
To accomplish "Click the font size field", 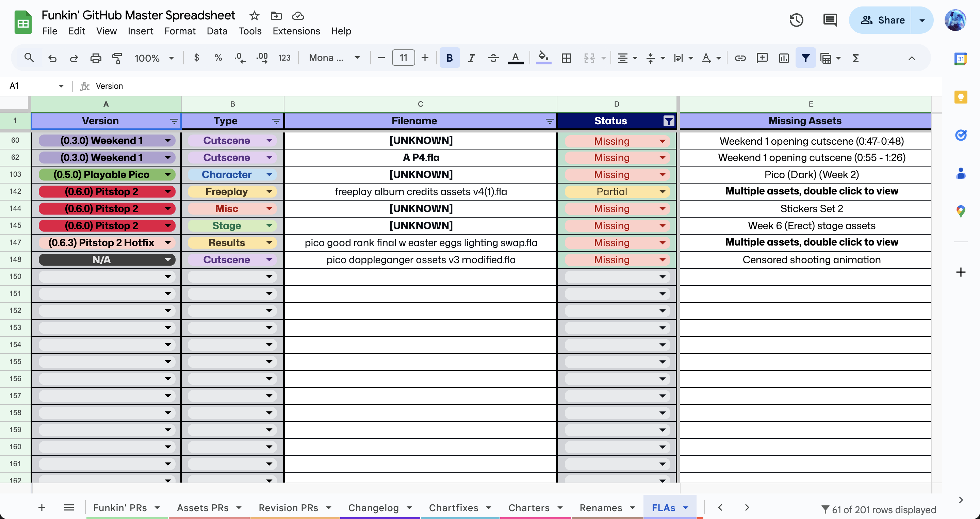I will click(403, 58).
